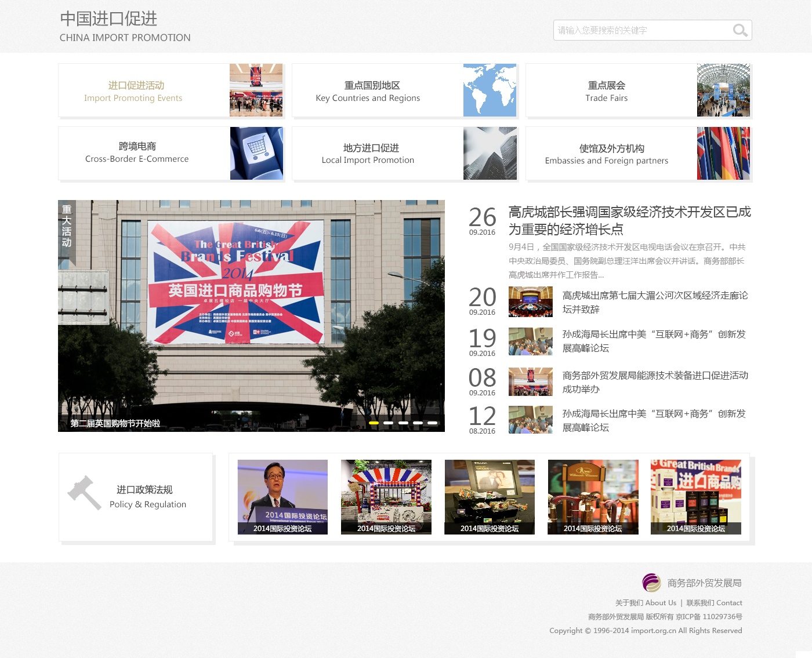The width and height of the screenshot is (812, 658).
Task: Open headline article 高虎城部长强调国家级经济技术开发区
Action: (630, 220)
